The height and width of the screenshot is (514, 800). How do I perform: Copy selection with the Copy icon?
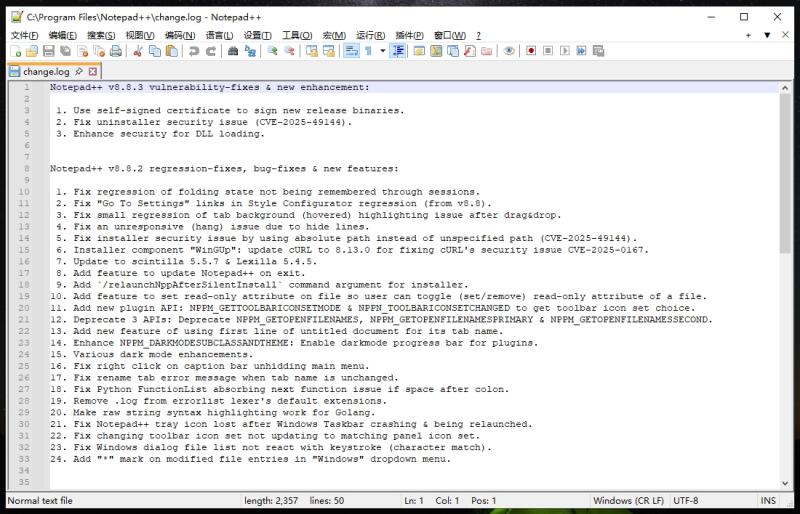point(155,51)
